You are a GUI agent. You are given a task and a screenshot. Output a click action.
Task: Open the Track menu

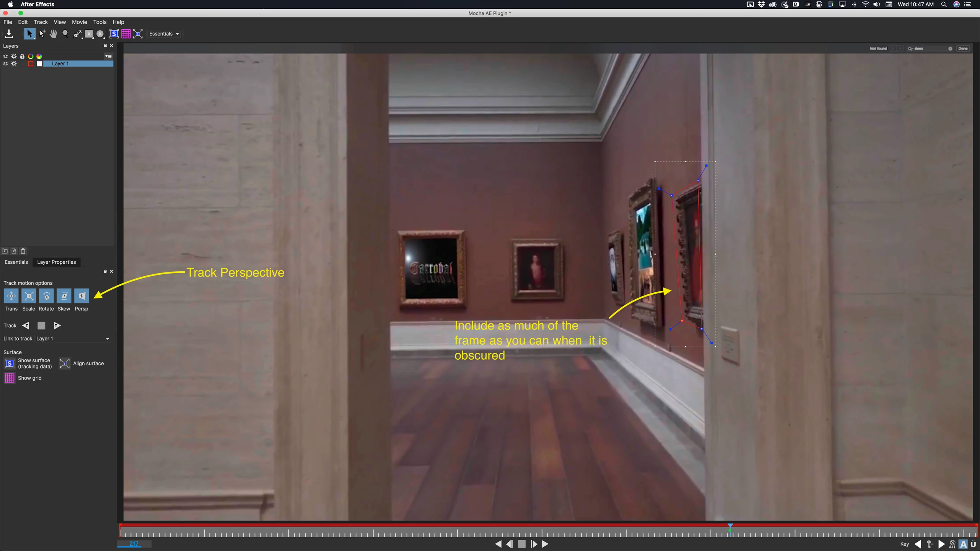(41, 22)
